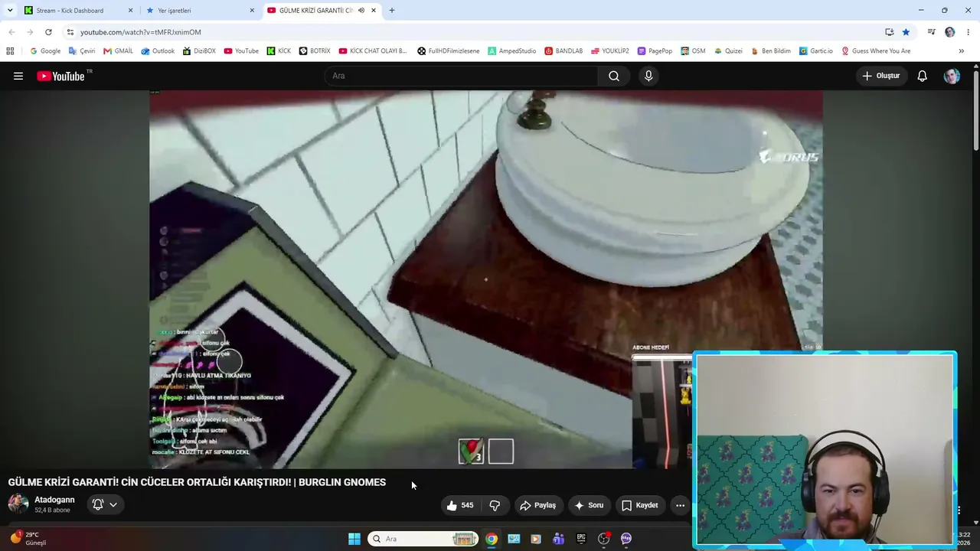Open more actions three-dot menu
The height and width of the screenshot is (551, 980).
tap(680, 505)
